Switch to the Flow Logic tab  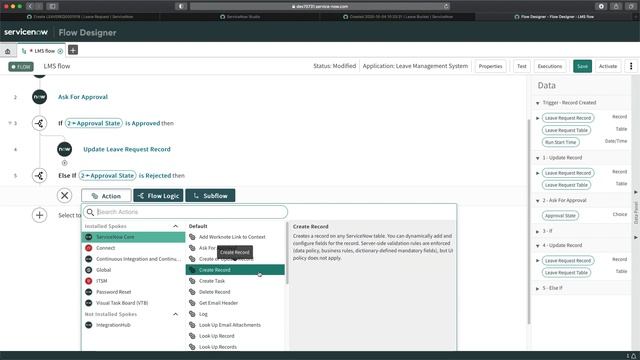coord(158,196)
